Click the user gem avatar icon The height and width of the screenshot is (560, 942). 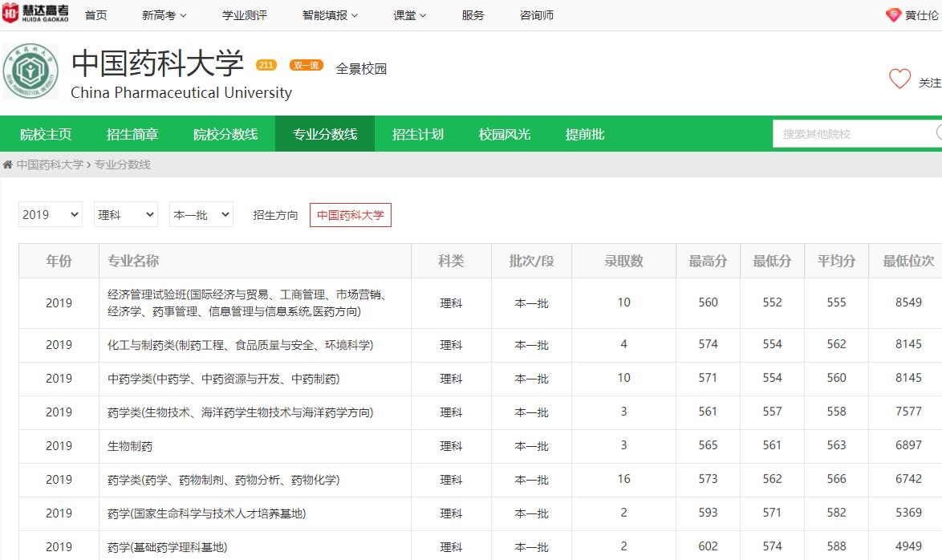(893, 15)
